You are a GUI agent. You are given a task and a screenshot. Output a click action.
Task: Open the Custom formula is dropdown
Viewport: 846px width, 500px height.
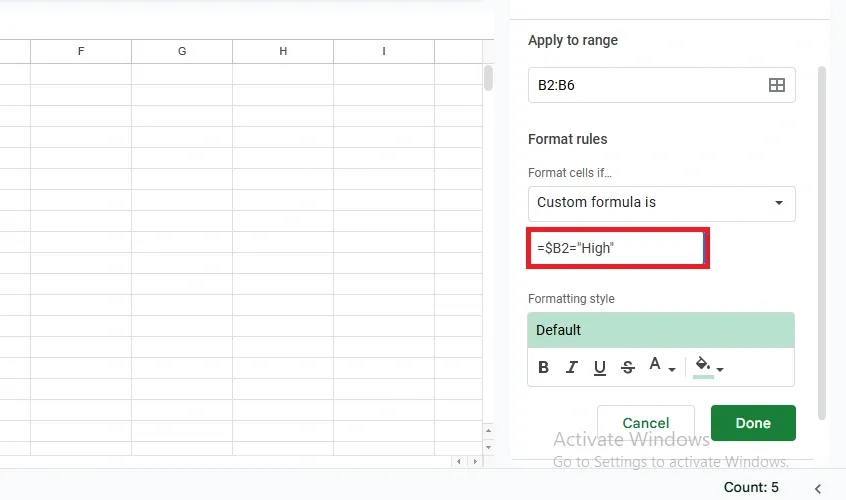click(661, 203)
